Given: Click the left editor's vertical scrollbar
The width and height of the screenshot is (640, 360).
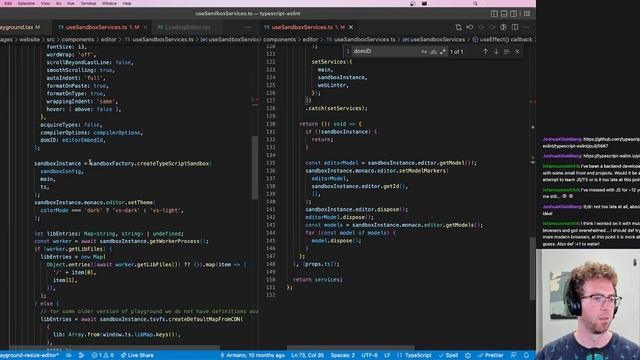Looking at the screenshot, I should point(255,167).
